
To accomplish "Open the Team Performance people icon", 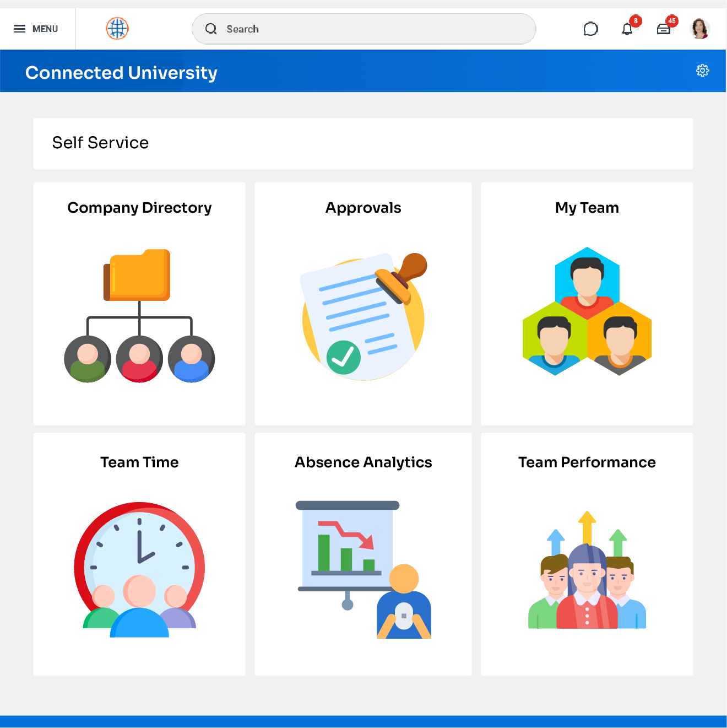I will point(587,570).
